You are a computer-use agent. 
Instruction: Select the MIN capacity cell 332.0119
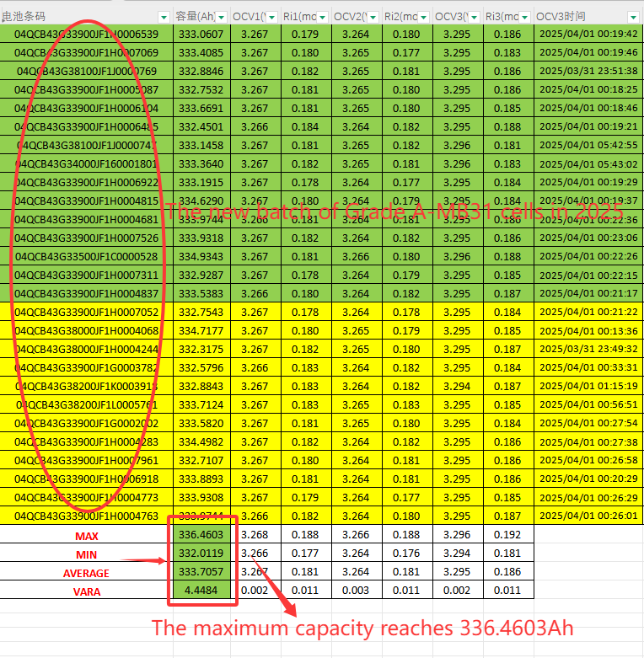202,554
